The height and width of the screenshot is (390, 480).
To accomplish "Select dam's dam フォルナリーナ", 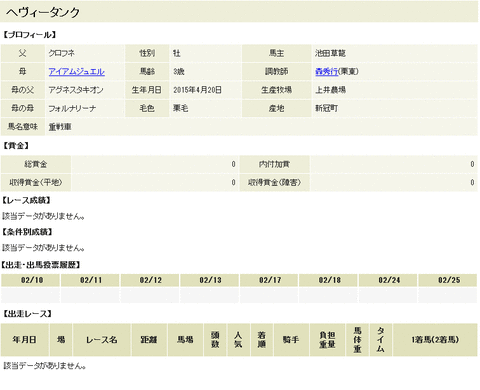I will pos(72,108).
